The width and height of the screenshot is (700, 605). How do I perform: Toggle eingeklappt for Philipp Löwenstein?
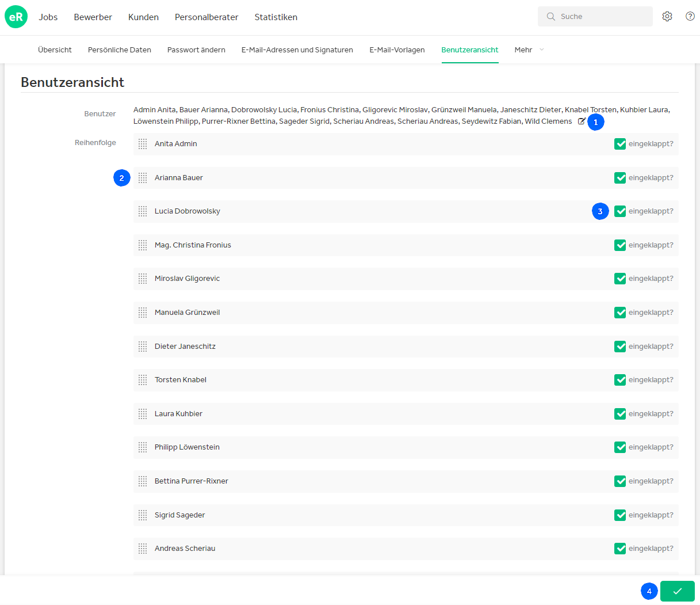tap(620, 447)
